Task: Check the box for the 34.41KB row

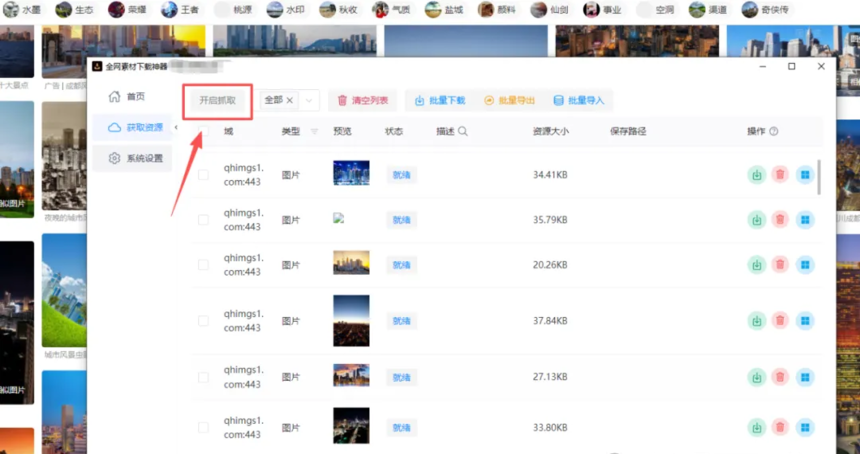Action: click(204, 175)
